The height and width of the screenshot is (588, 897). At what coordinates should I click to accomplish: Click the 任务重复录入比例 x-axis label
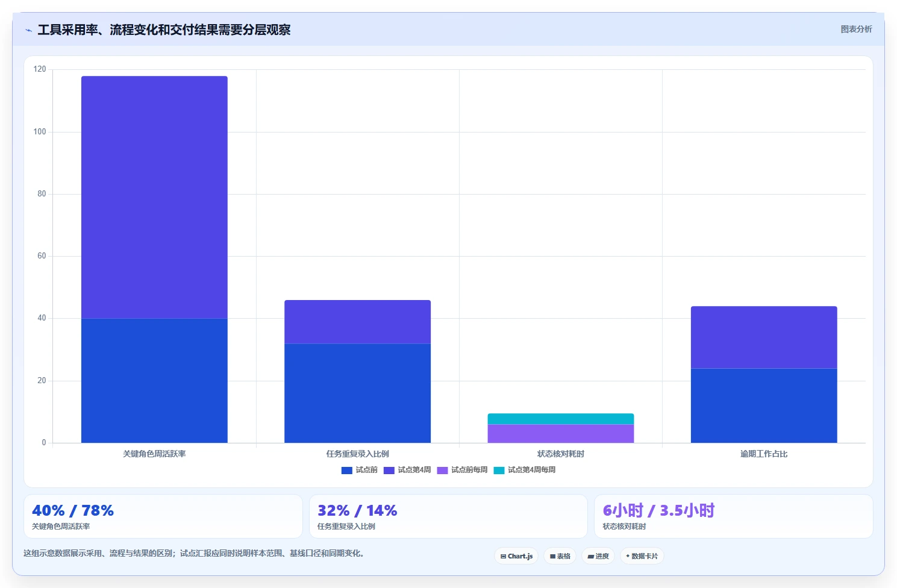coord(357,454)
